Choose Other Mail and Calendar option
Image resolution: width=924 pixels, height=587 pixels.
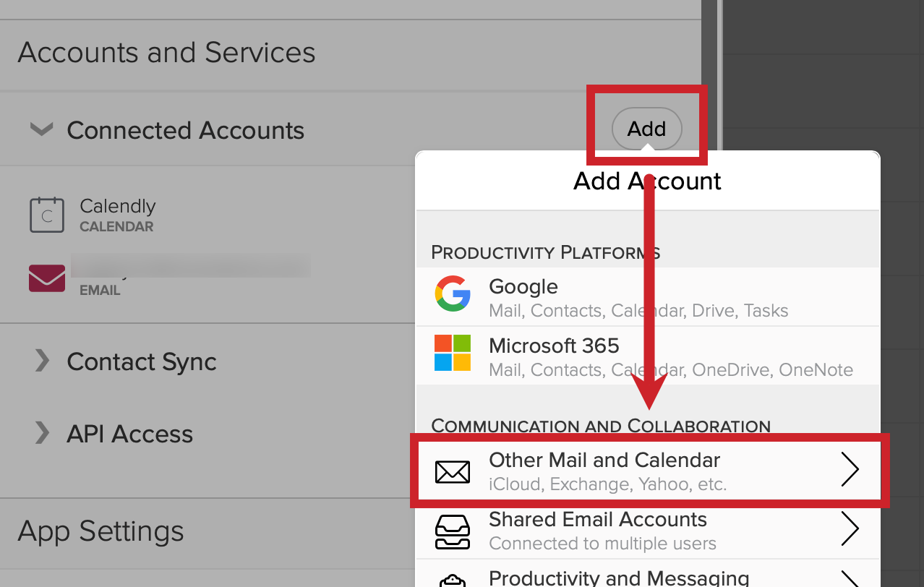pos(649,471)
